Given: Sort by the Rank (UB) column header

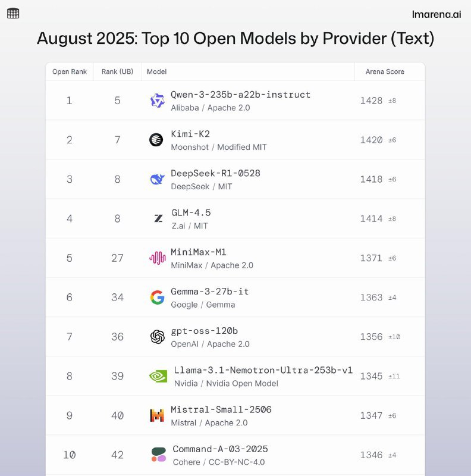Looking at the screenshot, I should pos(117,71).
